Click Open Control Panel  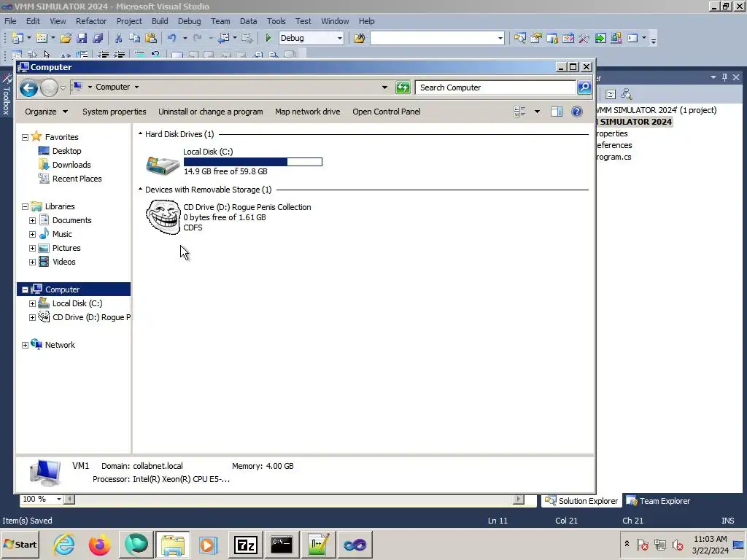pos(387,112)
